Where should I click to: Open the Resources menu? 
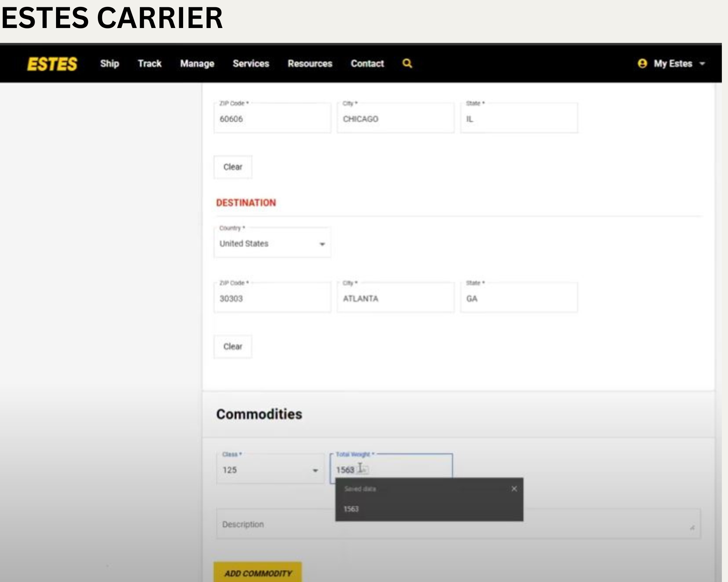[310, 64]
